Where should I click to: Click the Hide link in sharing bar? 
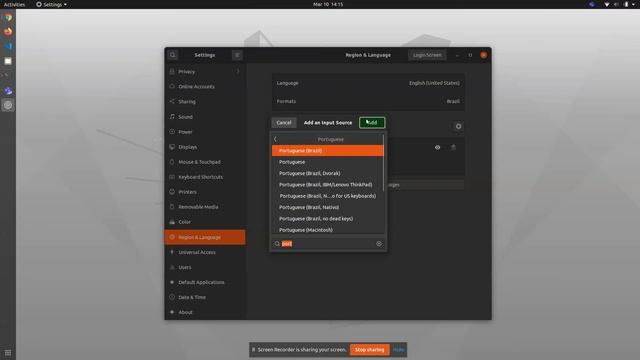tap(398, 350)
